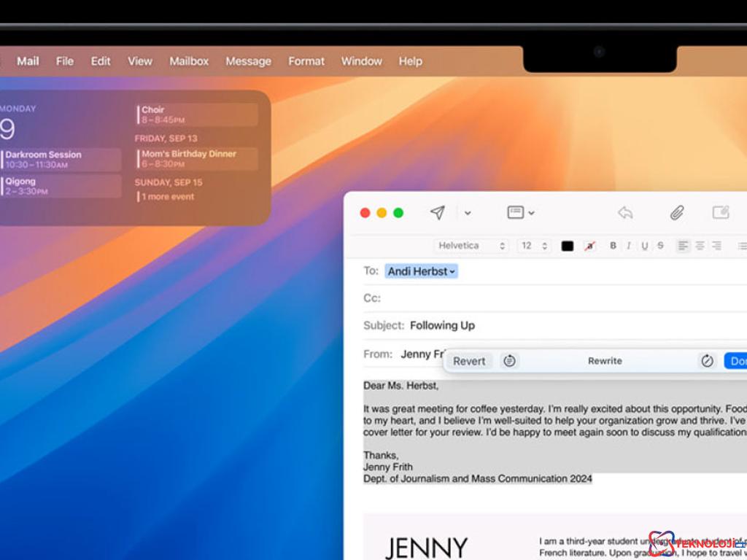Image resolution: width=747 pixels, height=560 pixels.
Task: Open a new compose window icon
Action: (x=721, y=212)
